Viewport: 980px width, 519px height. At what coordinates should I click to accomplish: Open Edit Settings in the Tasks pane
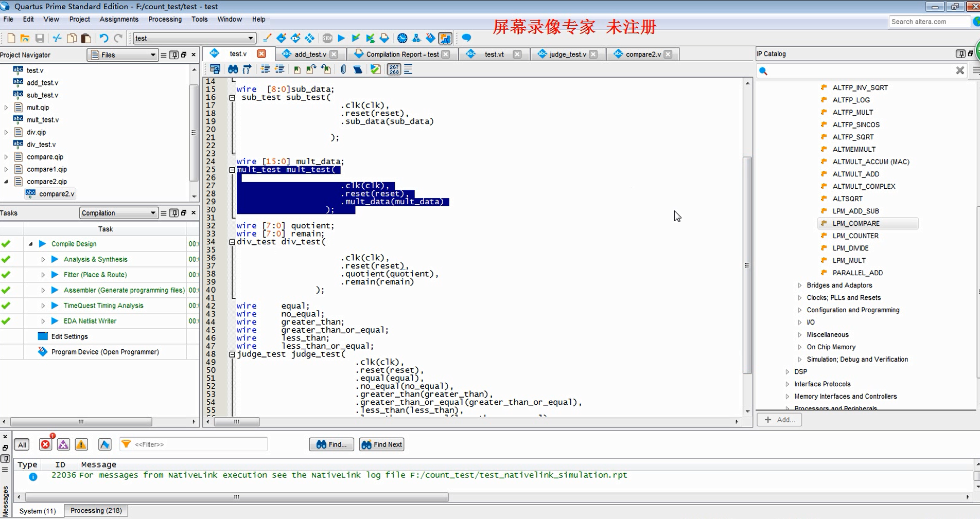(69, 336)
